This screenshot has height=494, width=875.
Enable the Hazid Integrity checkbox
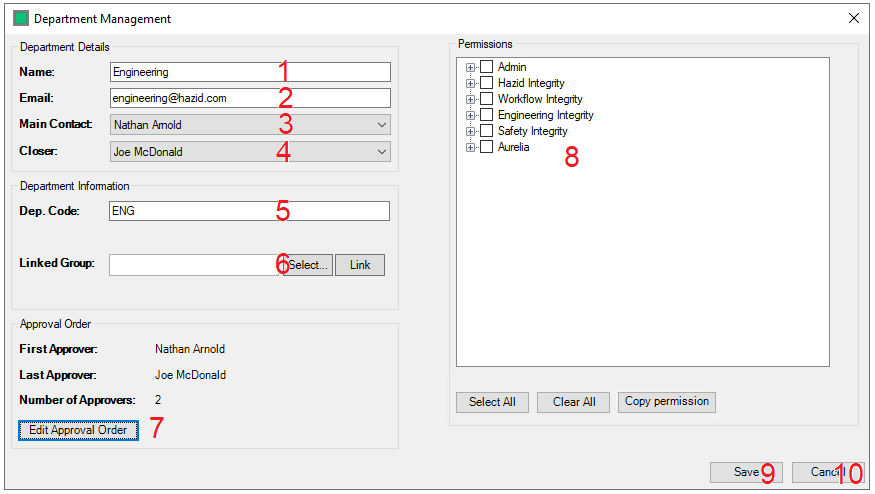point(487,83)
